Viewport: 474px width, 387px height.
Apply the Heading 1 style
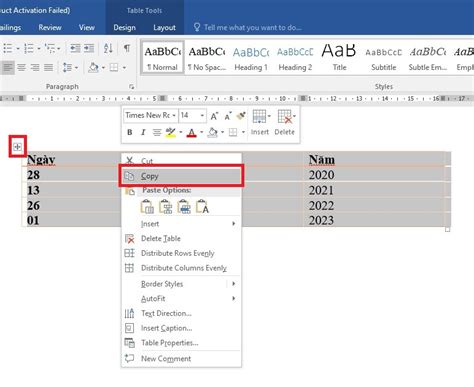(251, 57)
